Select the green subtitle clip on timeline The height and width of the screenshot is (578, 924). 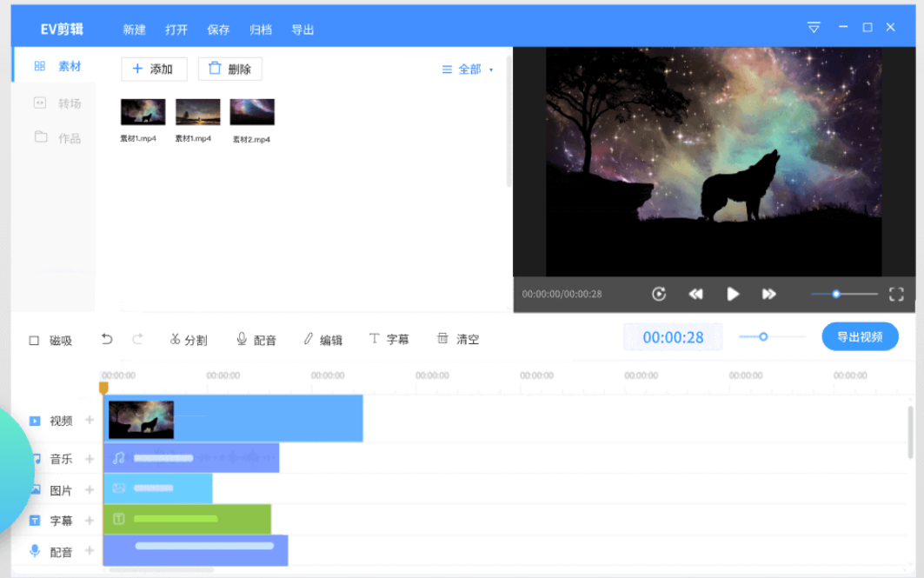[188, 519]
